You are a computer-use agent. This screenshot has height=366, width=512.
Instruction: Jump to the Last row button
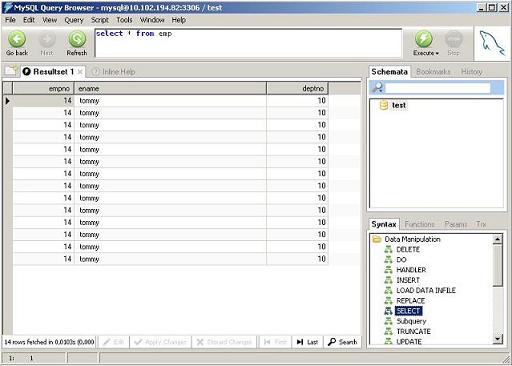[307, 342]
